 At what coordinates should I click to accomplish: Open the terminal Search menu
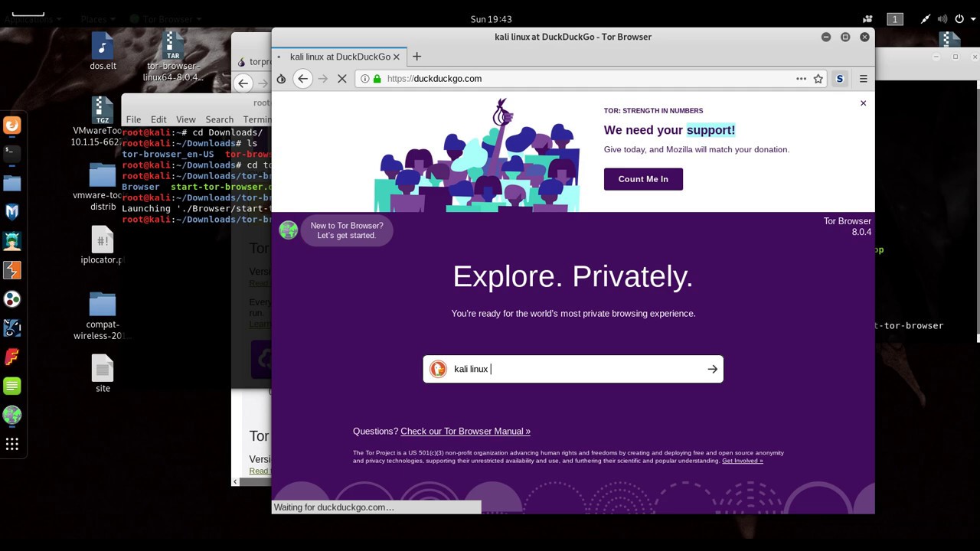(x=219, y=119)
